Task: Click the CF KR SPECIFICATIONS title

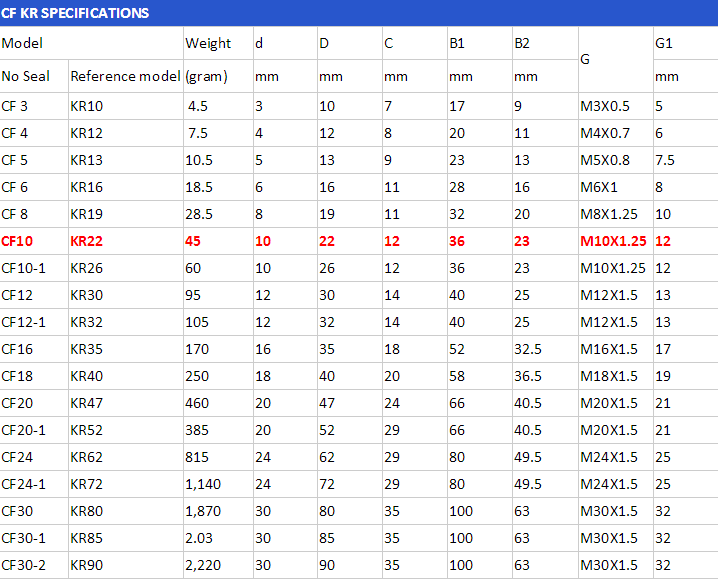Action: pos(75,13)
